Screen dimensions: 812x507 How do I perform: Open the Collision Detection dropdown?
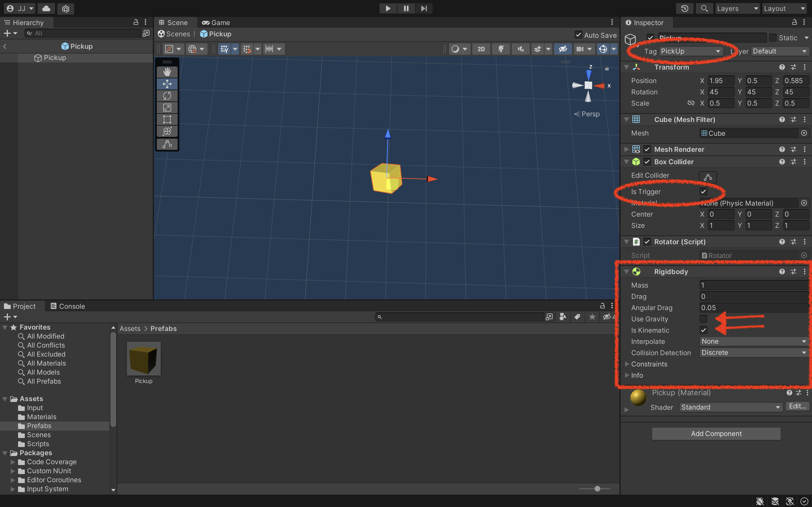[x=754, y=353]
